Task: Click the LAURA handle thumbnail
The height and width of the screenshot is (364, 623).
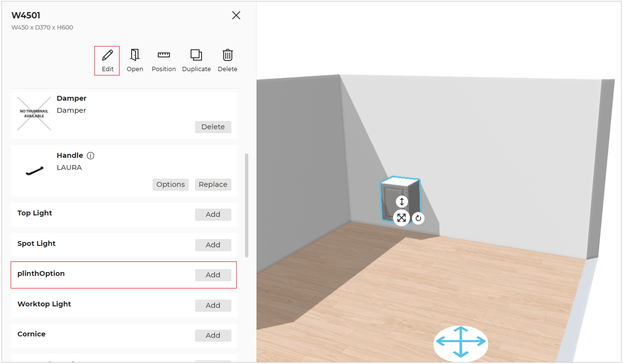Action: tap(34, 170)
